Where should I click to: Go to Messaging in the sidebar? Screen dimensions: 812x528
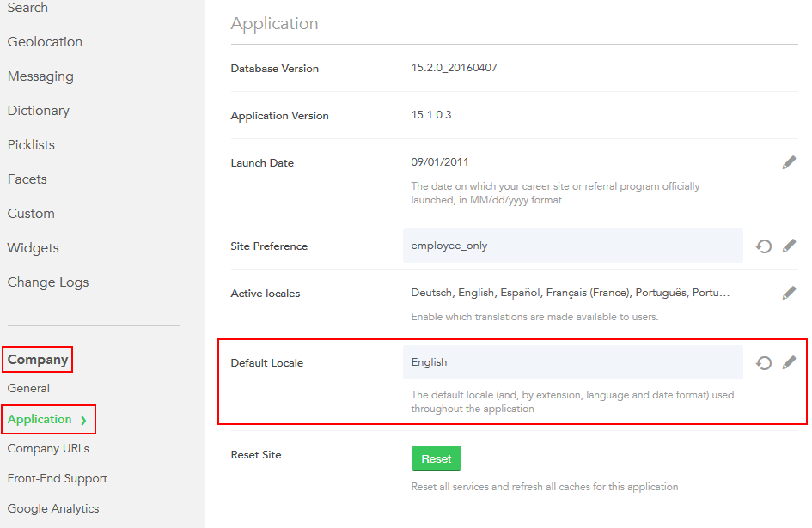pyautogui.click(x=40, y=76)
